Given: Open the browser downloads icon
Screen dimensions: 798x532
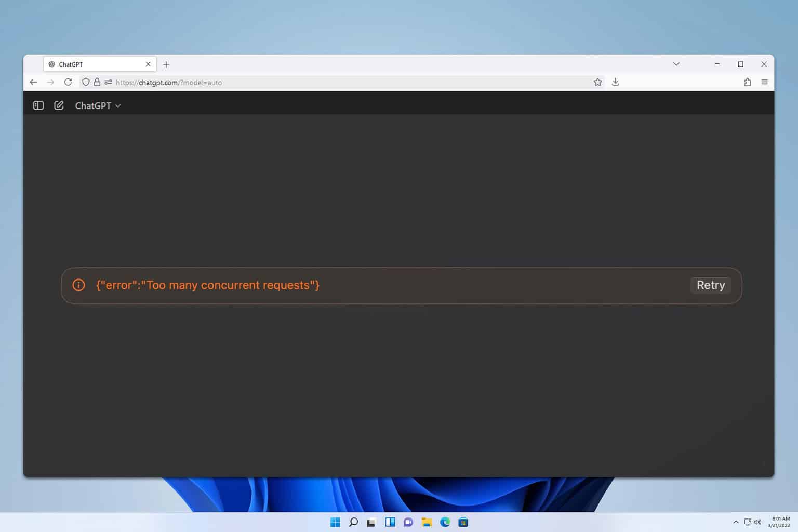Looking at the screenshot, I should pos(616,82).
